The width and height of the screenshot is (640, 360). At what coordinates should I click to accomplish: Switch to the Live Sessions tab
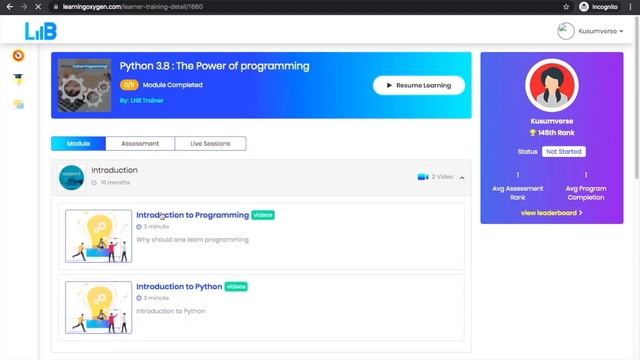210,144
